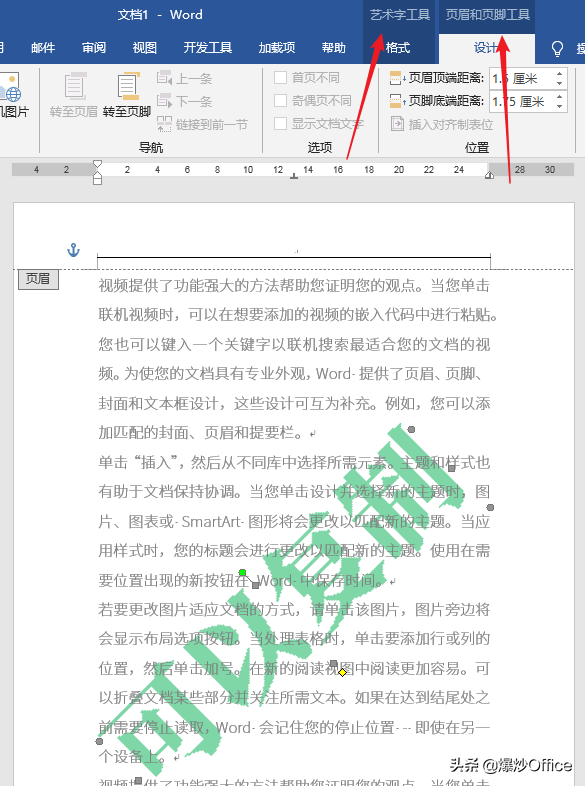This screenshot has width=585, height=786.
Task: Click the text '若要更改图片适应文档的方式'
Action: point(197,610)
